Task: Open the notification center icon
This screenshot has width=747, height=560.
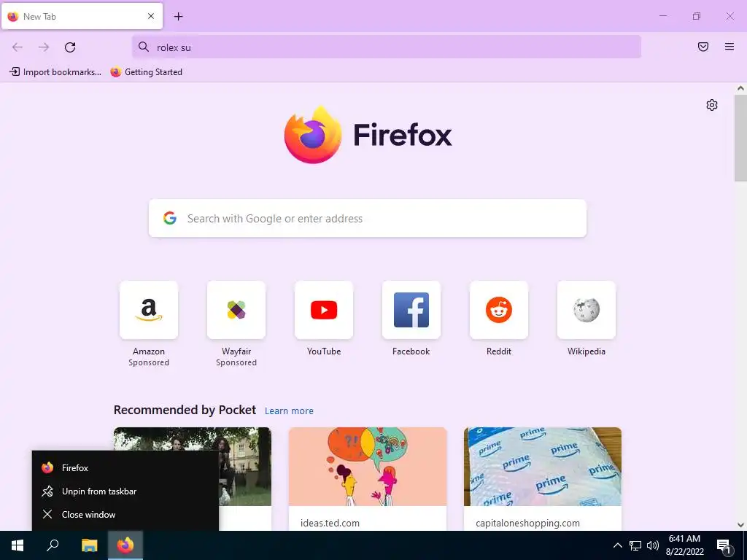Action: (724, 545)
